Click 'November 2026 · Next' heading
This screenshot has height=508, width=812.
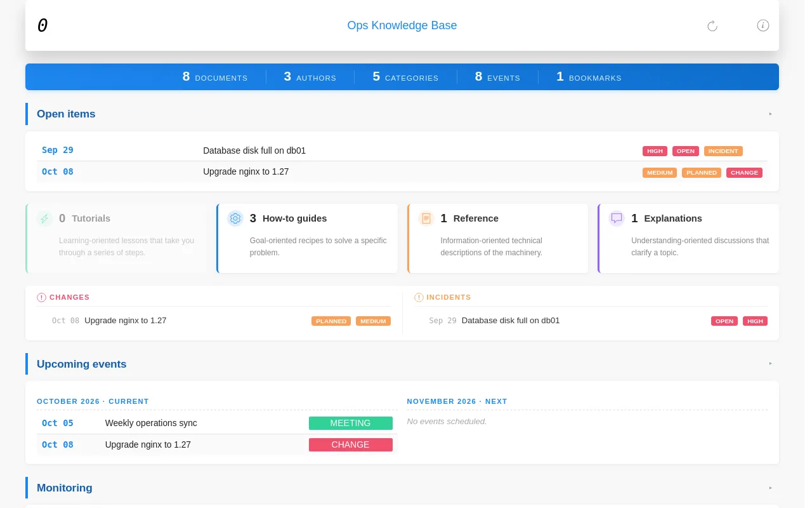[457, 401]
